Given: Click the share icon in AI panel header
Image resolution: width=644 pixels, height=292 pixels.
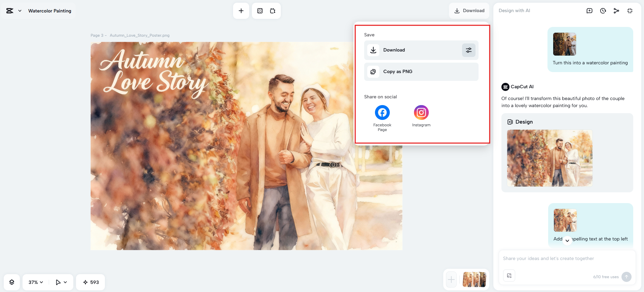Looking at the screenshot, I should tap(616, 11).
